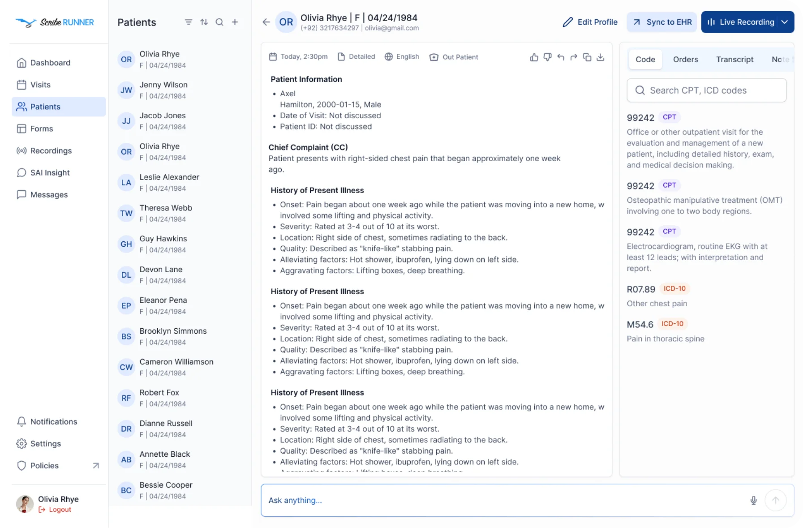This screenshot has height=532, width=812.
Task: Click the Search CPT, ICD codes field
Action: pos(706,90)
